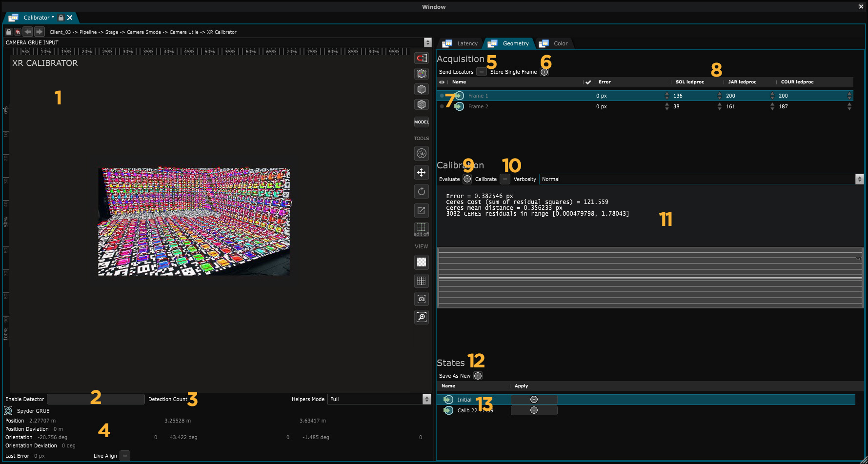Adjust Frame 1 SOL ledproc stepper arrows
868x464 pixels.
(x=720, y=96)
